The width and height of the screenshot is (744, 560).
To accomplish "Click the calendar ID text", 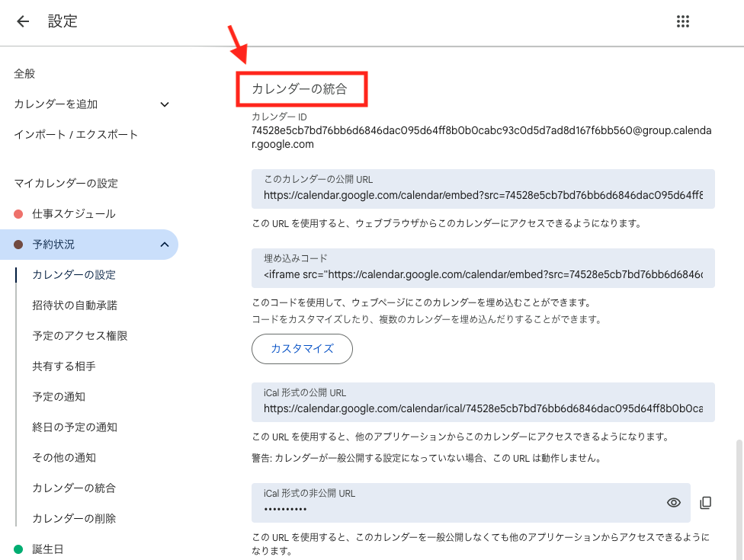I will coord(481,137).
